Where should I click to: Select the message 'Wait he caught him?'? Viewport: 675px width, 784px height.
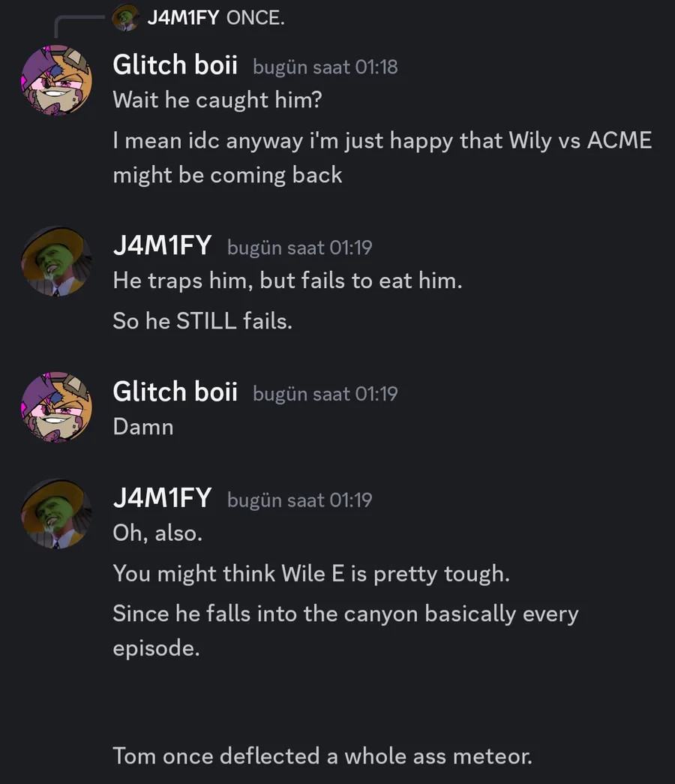[217, 100]
